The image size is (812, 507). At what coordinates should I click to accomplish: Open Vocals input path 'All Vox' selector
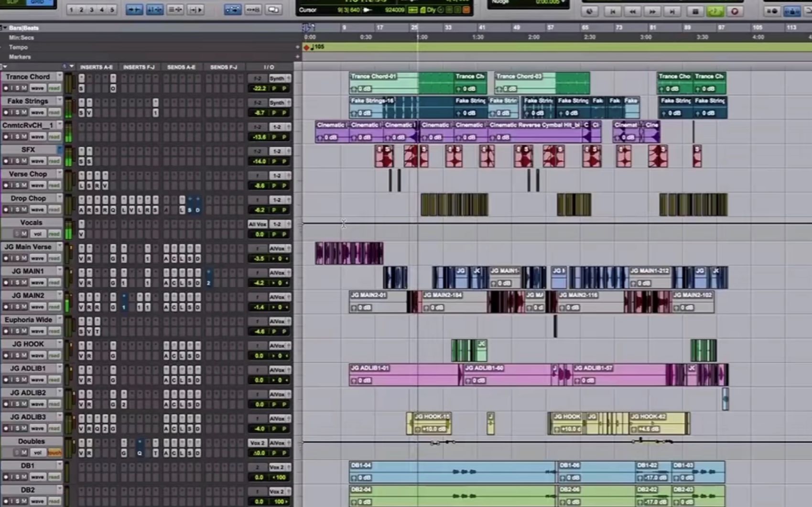point(258,224)
